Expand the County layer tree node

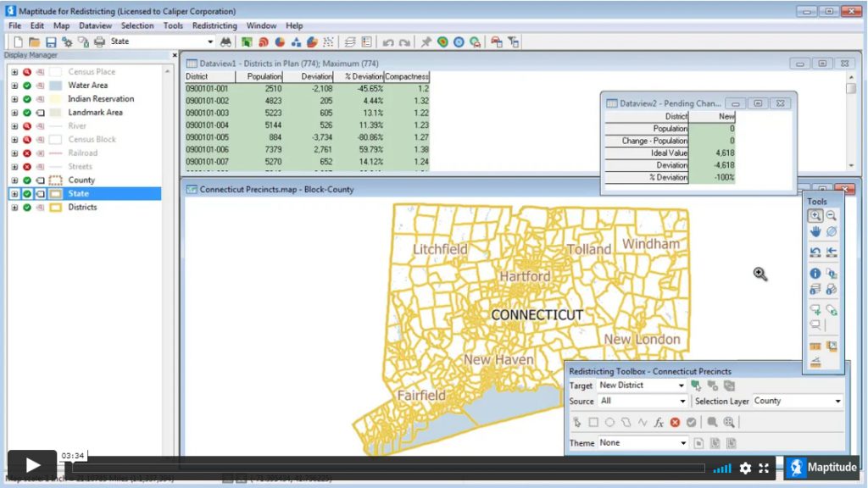point(14,180)
